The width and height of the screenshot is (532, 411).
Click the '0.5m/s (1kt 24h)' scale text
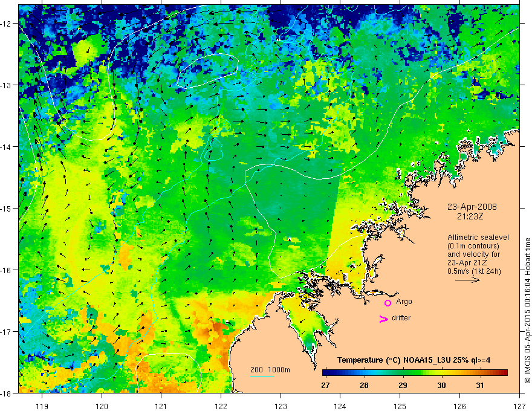point(474,271)
